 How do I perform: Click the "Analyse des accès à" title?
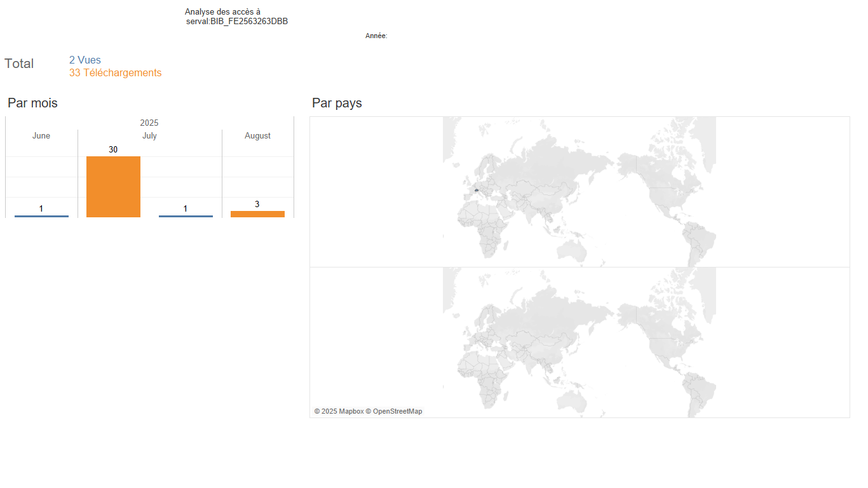222,12
